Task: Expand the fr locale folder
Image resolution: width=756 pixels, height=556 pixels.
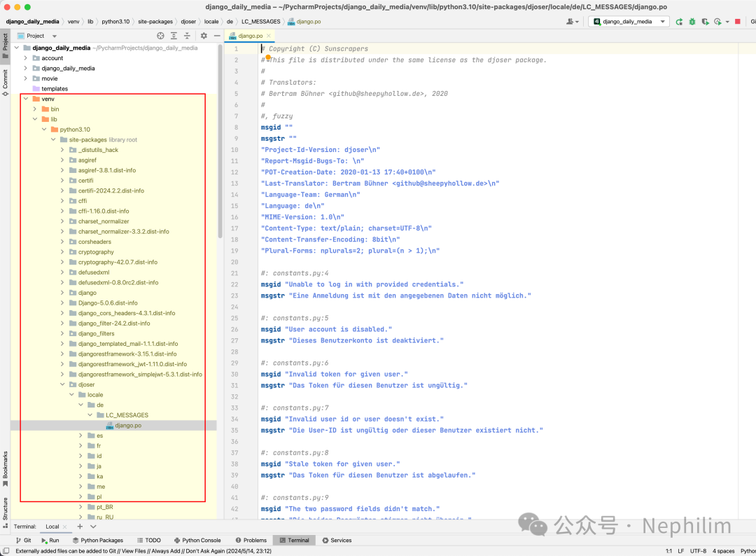Action: click(80, 445)
